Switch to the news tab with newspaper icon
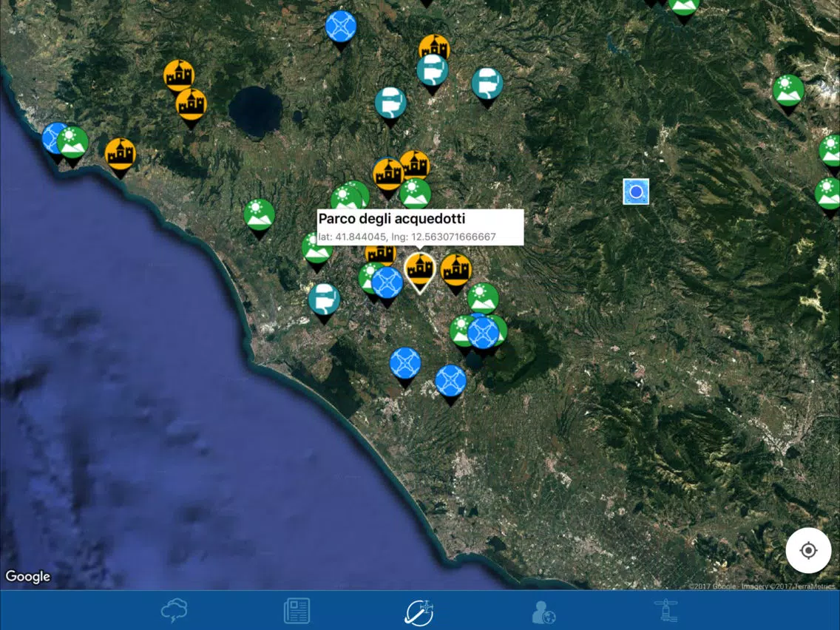 297,611
